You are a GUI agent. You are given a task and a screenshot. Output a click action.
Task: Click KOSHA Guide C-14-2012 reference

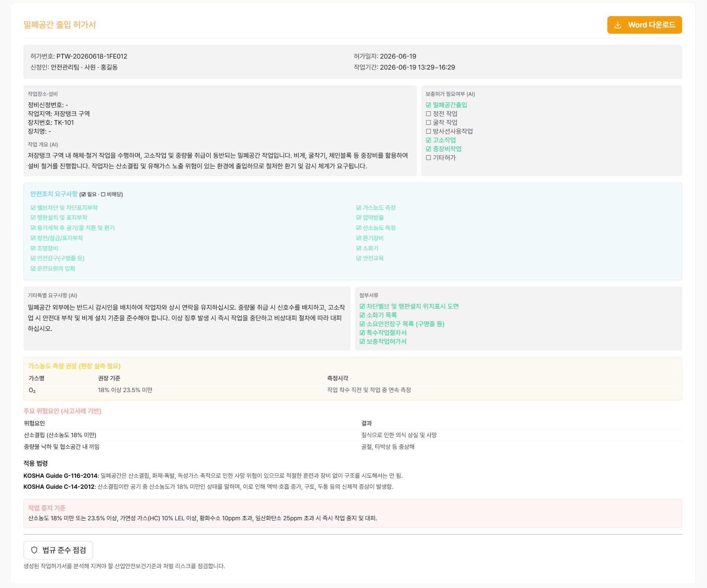pos(59,487)
